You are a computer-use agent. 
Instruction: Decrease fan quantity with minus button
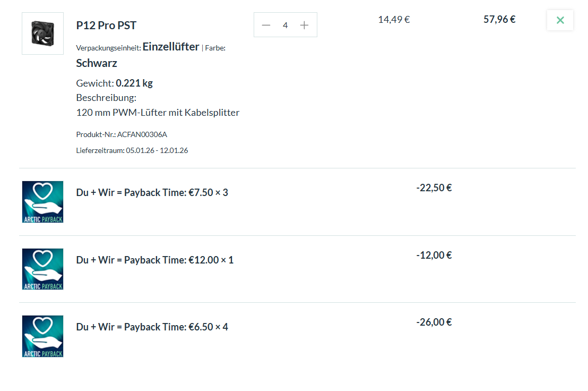(266, 25)
